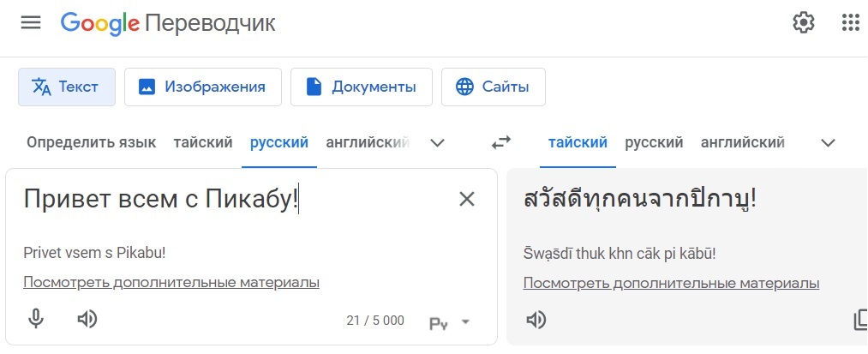Listen to the Russian source text
Viewport: 868px width, 354px height.
(x=87, y=319)
